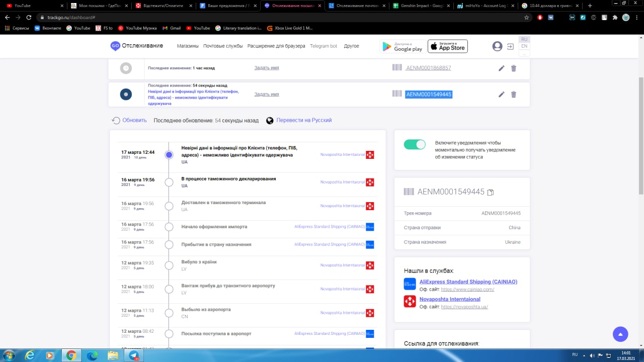The width and height of the screenshot is (644, 362).
Task: Click the Обновить link
Action: click(134, 120)
